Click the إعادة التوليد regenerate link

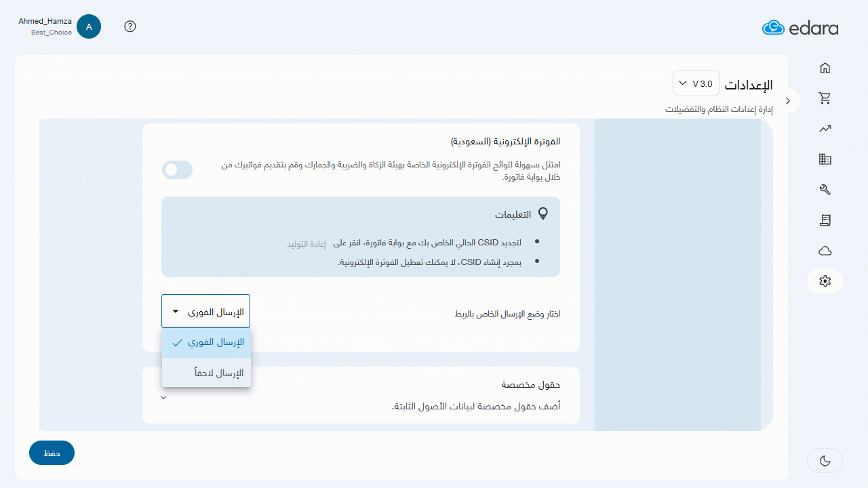[x=307, y=243]
